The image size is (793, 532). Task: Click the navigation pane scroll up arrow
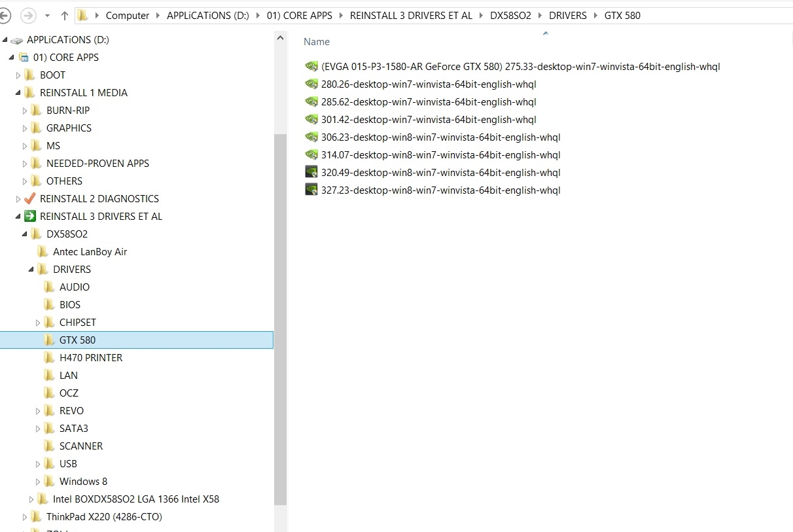click(280, 38)
